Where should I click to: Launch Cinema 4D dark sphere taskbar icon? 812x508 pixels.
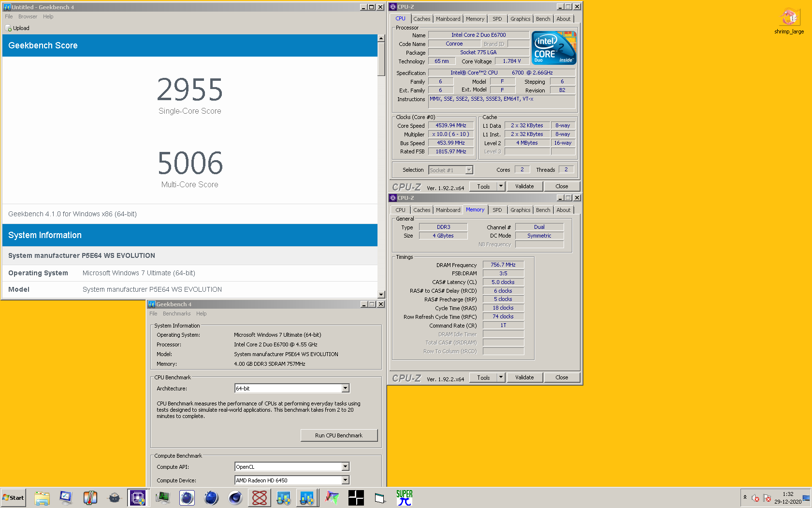pyautogui.click(x=235, y=498)
